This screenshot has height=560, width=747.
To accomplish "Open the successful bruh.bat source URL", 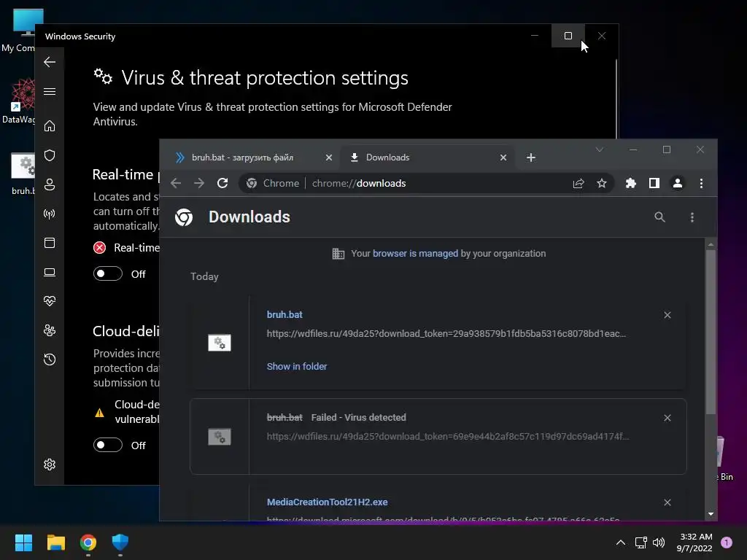I will (446, 333).
